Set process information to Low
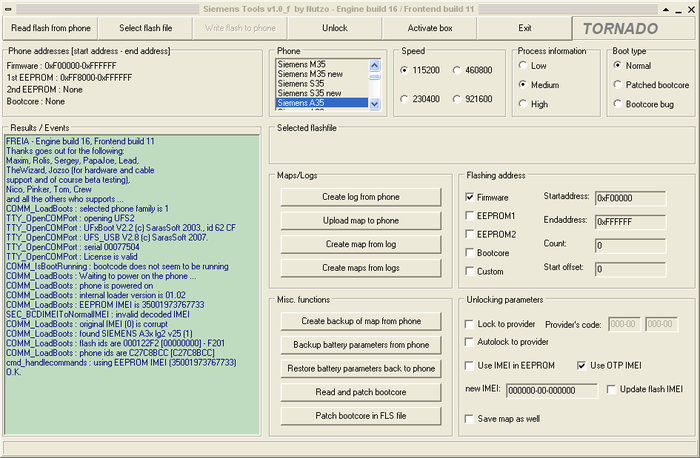Image resolution: width=700 pixels, height=458 pixels. click(523, 66)
